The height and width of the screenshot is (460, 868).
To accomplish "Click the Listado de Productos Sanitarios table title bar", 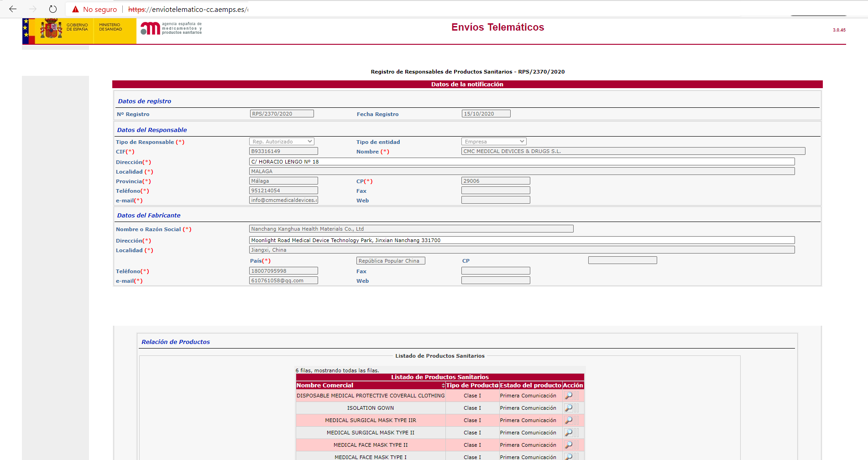I will [x=440, y=377].
